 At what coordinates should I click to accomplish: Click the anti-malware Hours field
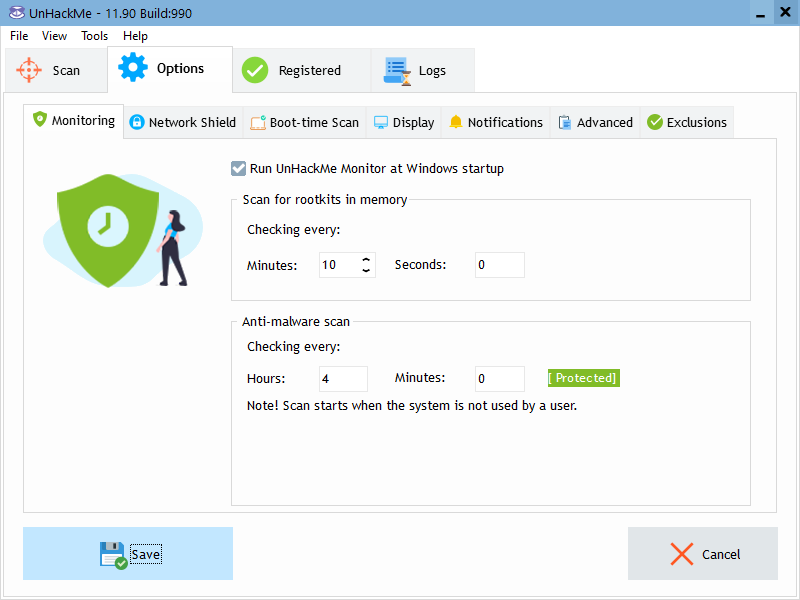343,379
